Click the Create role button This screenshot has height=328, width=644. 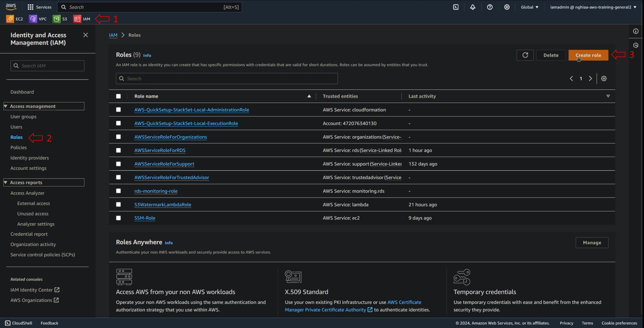(588, 55)
